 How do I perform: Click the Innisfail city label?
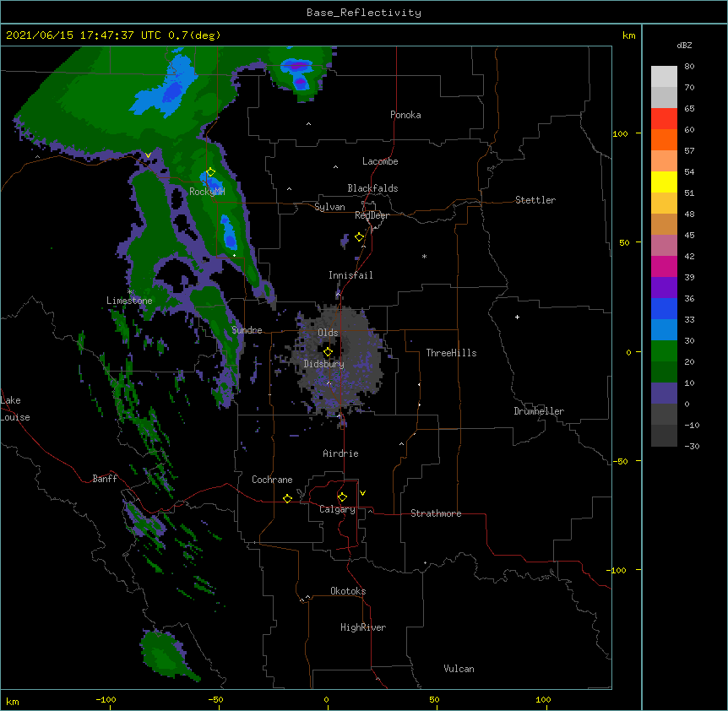pos(350,275)
